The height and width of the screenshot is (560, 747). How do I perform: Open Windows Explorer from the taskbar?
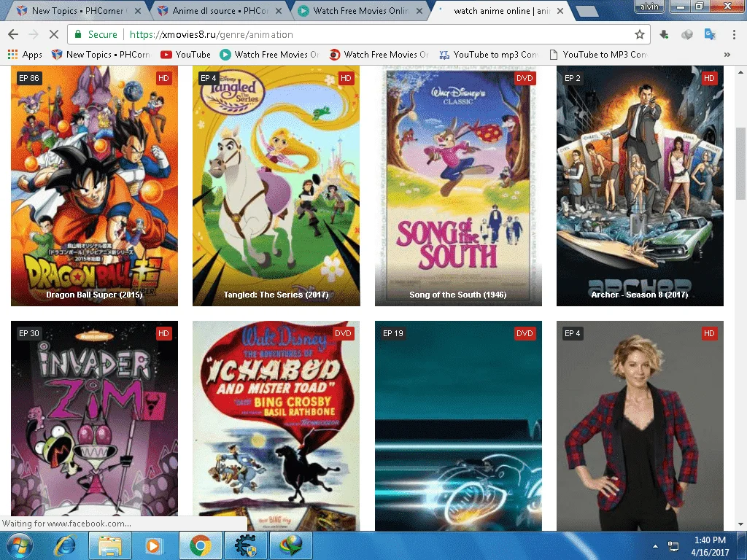coord(109,545)
